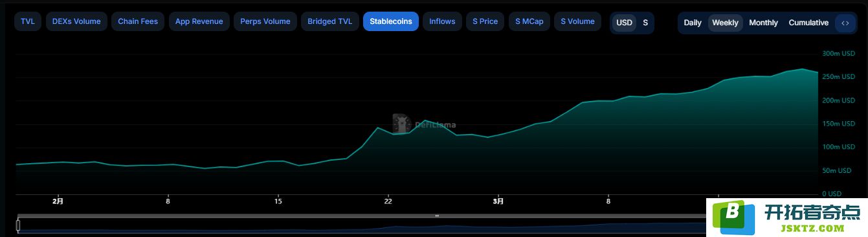Show the Perps Volume metric
This screenshot has width=868, height=237.
click(265, 21)
